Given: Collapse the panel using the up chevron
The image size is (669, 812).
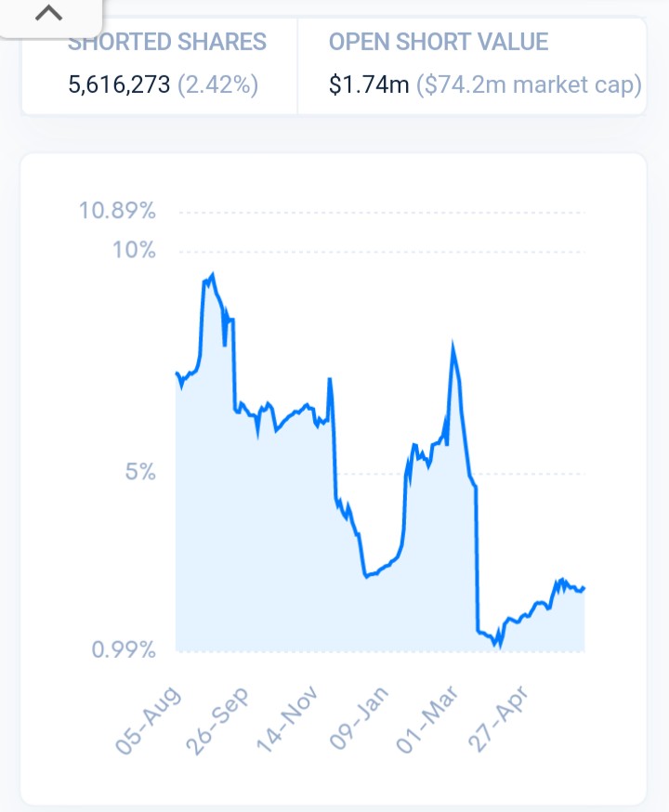Looking at the screenshot, I should click(47, 14).
